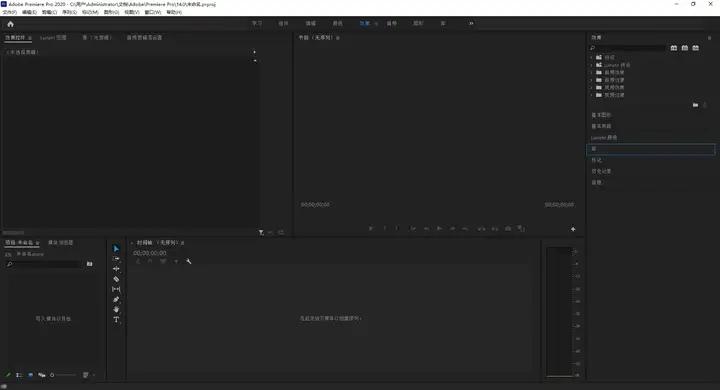Open timeline wrench display settings

pyautogui.click(x=188, y=261)
